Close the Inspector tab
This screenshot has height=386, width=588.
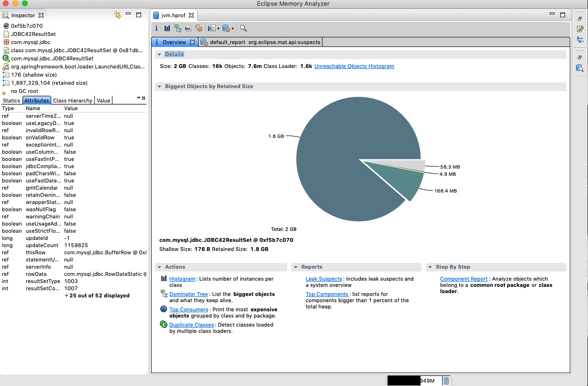coord(41,15)
